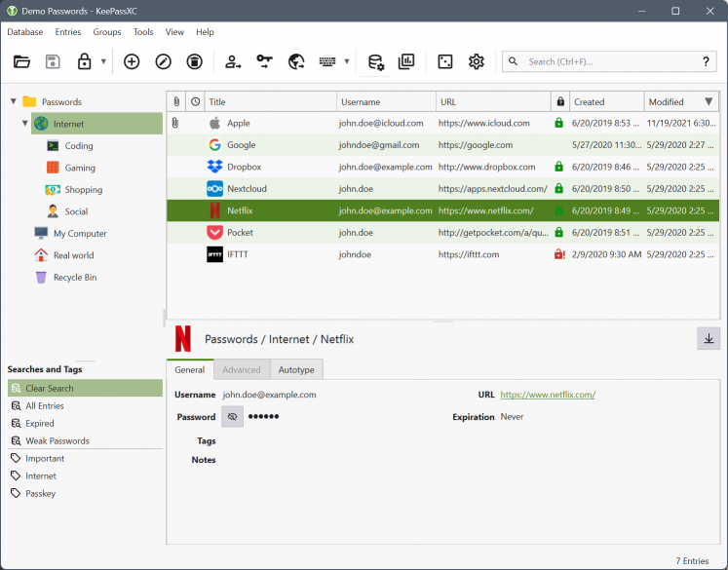Toggle the preview panel with the download-arrow button
Screen dimensions: 728x570
pyautogui.click(x=709, y=338)
